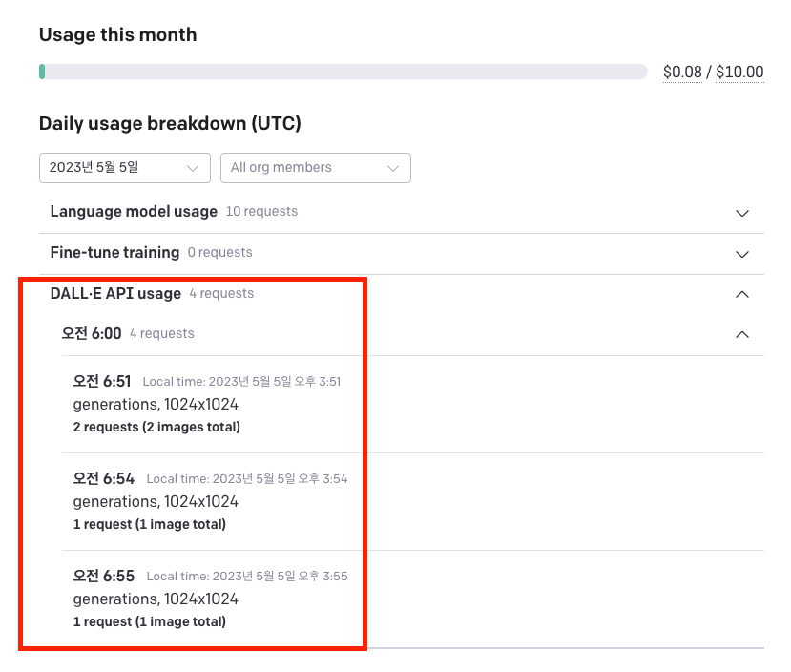Viewport: 791px width, 672px height.
Task: Collapse DALL·E API usage chevron
Action: click(741, 294)
